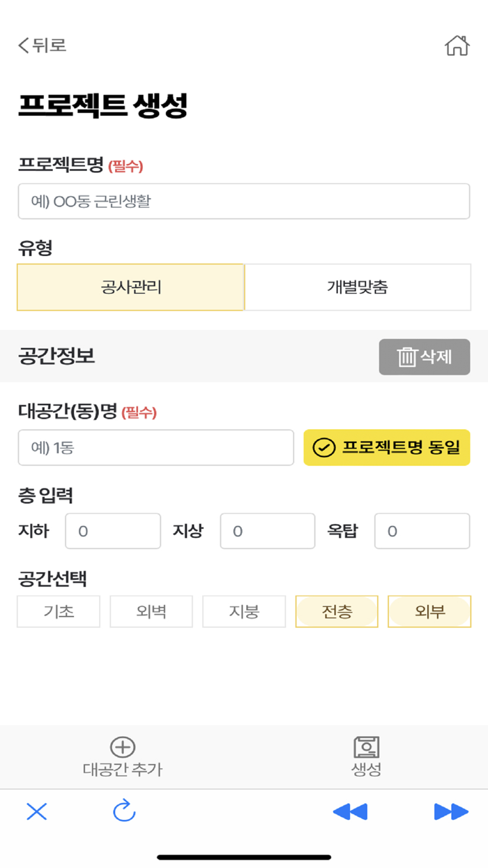Image resolution: width=488 pixels, height=868 pixels.
Task: Tap the blue fast-forward arrows icon
Action: click(450, 812)
